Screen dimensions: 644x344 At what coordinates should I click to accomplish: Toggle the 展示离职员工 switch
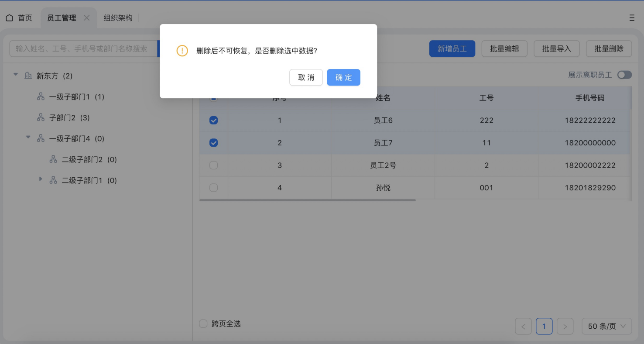(x=624, y=75)
